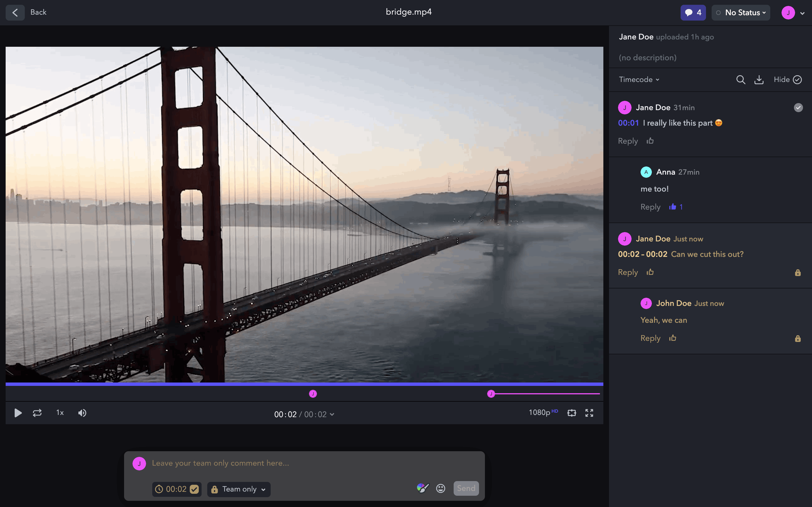This screenshot has width=812, height=507.
Task: Toggle Hide completed comments
Action: tap(787, 80)
